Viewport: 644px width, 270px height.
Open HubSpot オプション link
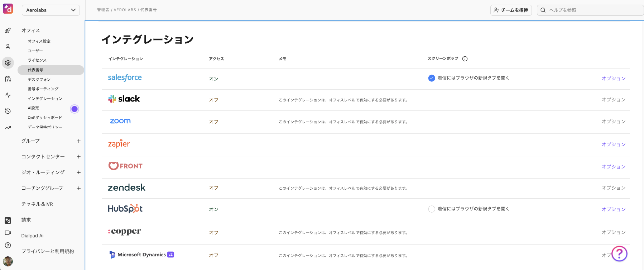pos(614,209)
